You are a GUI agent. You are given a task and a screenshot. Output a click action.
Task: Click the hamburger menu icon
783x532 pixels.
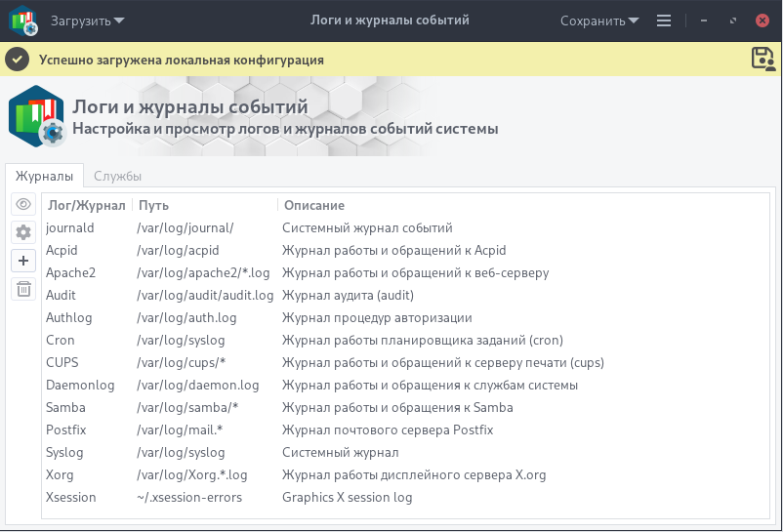(x=664, y=20)
